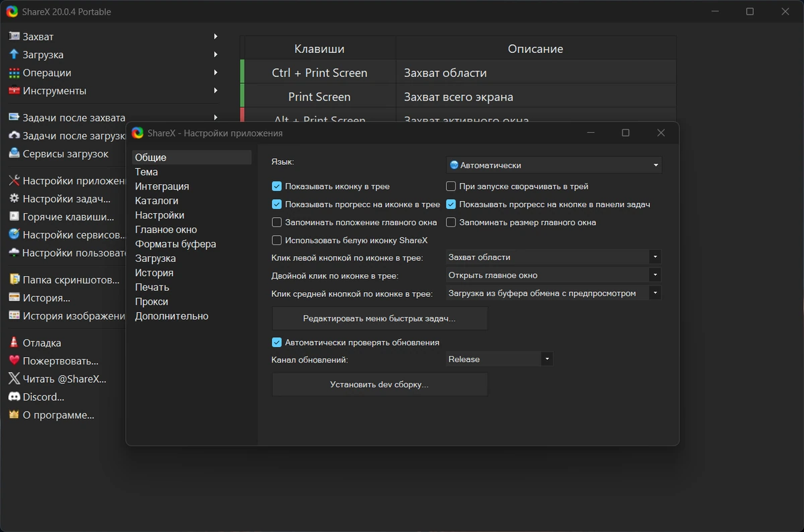Click ShareX logo in main window title bar
The width and height of the screenshot is (804, 532).
pos(12,11)
